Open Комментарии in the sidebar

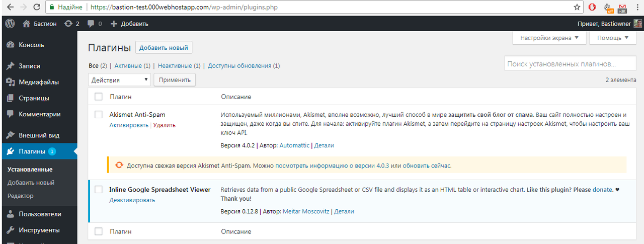pyautogui.click(x=39, y=114)
